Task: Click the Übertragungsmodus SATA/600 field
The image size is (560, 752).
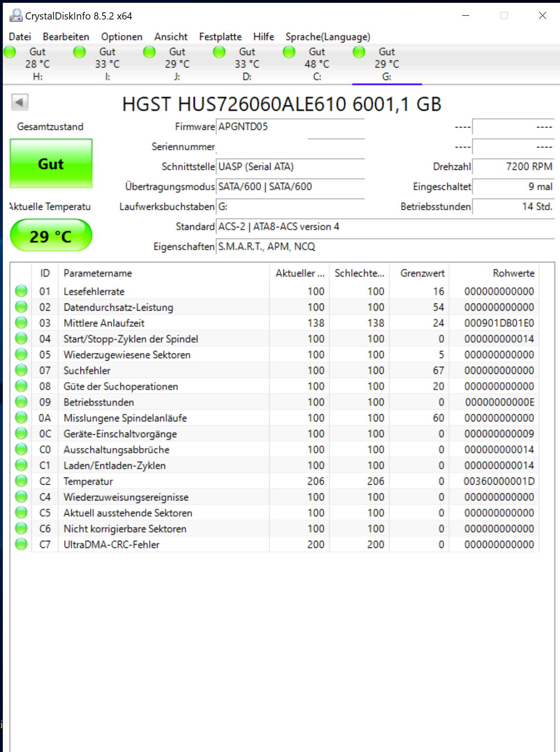Action: point(290,186)
